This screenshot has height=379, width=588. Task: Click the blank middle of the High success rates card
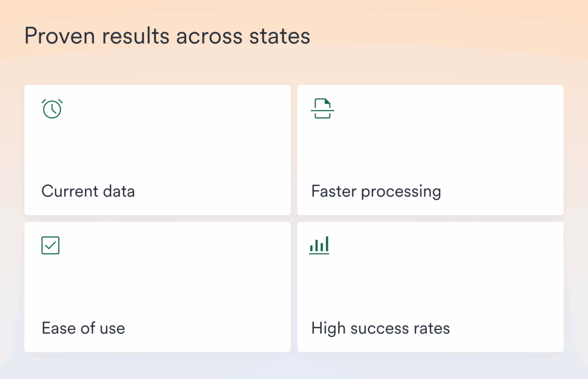pyautogui.click(x=430, y=287)
